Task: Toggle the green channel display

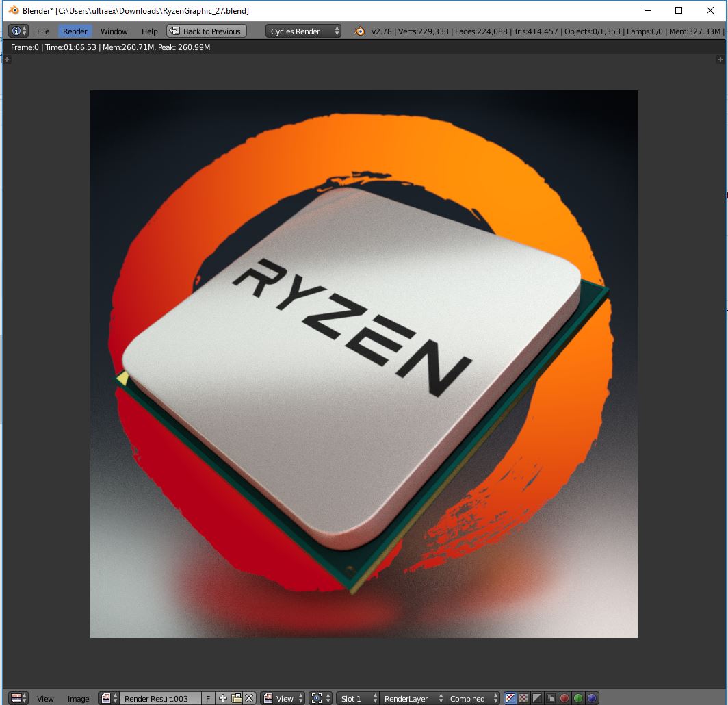Action: (578, 698)
